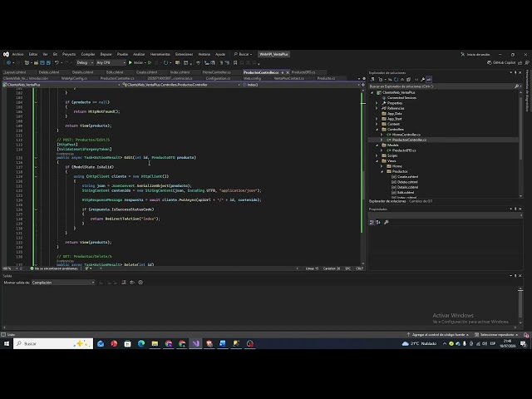Open the ProductosController class navigation dropdown
This screenshot has height=399, width=532.
tap(181, 85)
